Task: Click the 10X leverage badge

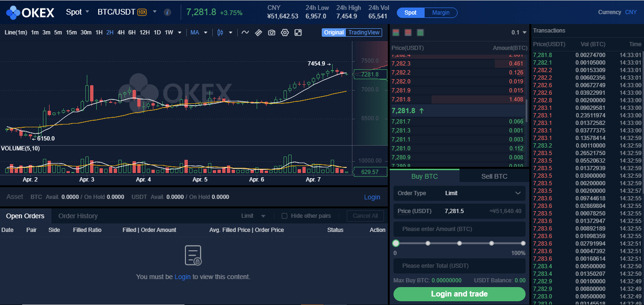Action: coord(142,12)
